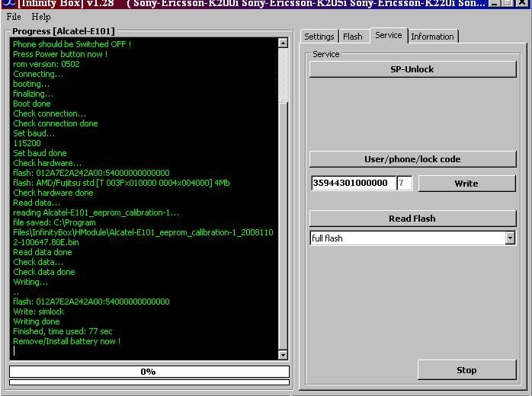Switch to the Flash tab
The width and height of the screenshot is (532, 396).
coord(353,37)
